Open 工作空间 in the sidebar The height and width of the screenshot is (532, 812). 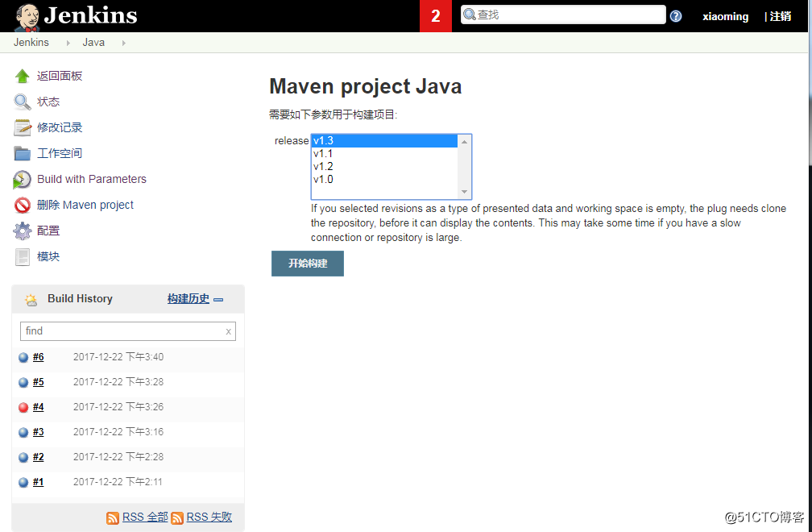pos(60,153)
